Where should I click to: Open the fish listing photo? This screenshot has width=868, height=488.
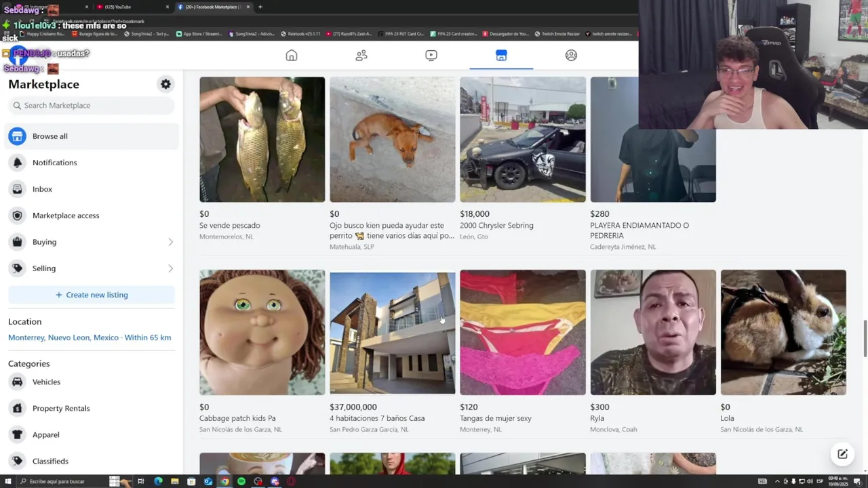262,140
